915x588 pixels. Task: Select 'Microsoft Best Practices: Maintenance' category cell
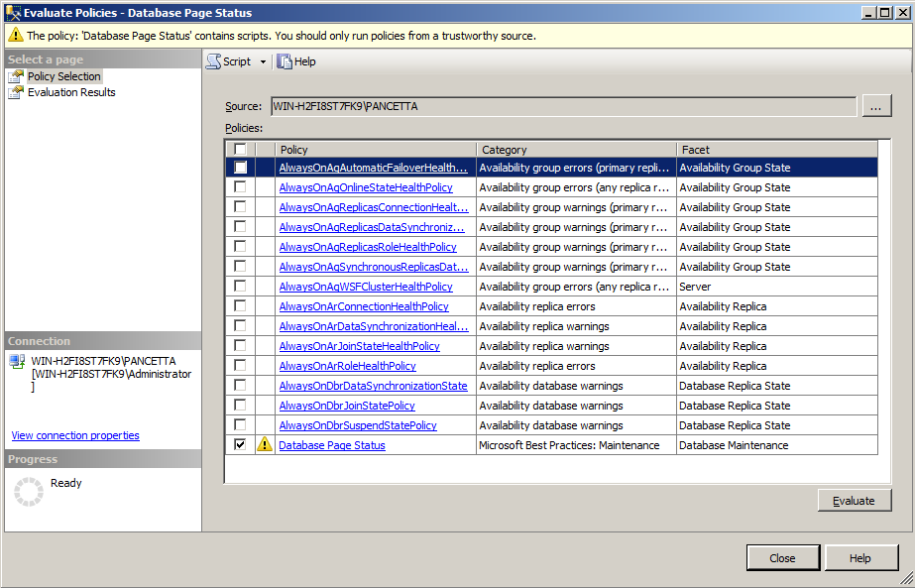coord(577,445)
